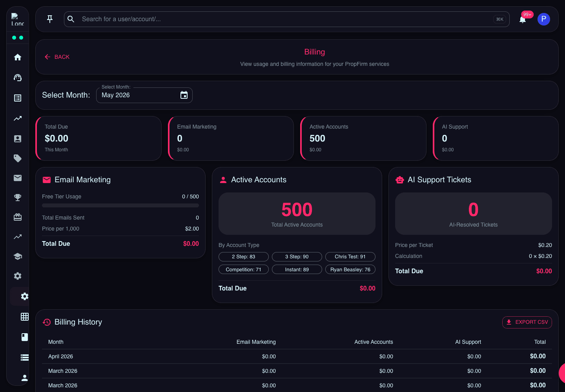Viewport: 565px width, 392px height.
Task: Click the Active Accounts summary card showing 500
Action: [x=363, y=138]
